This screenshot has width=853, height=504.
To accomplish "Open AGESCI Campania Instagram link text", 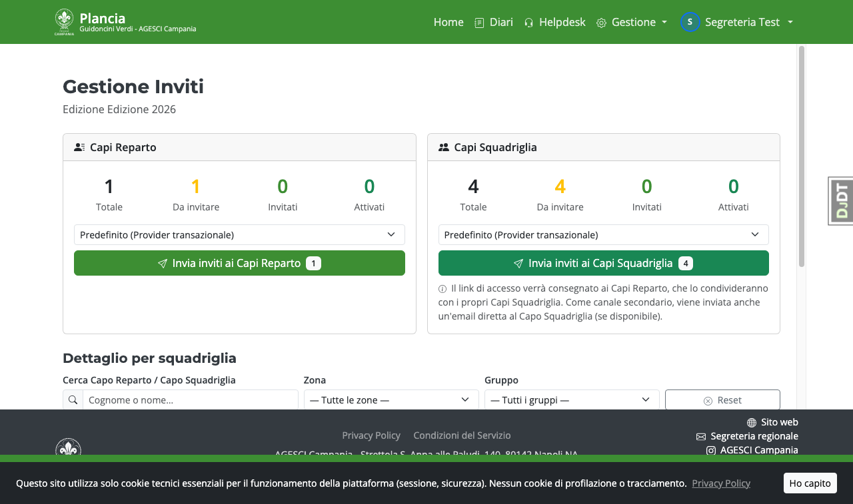I will point(759,450).
